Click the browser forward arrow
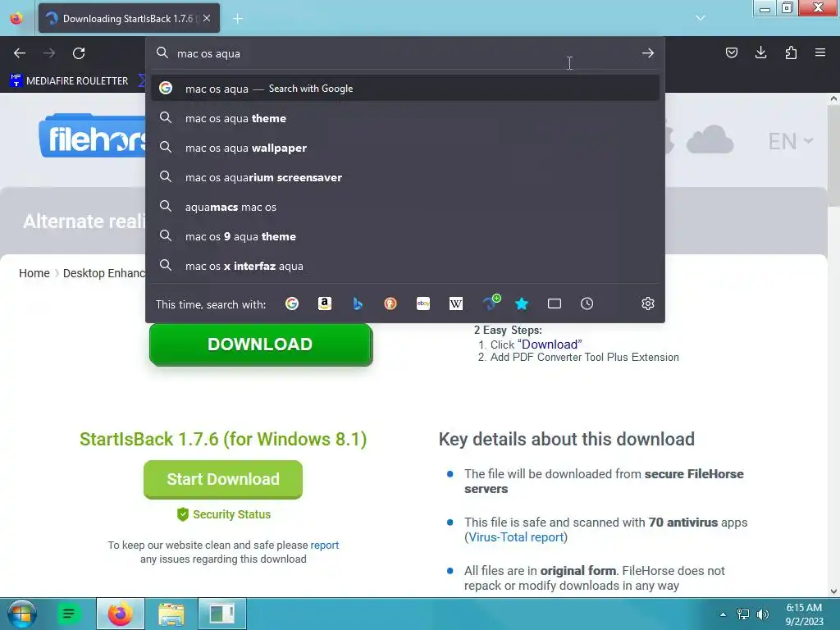This screenshot has width=840, height=630. [x=49, y=53]
